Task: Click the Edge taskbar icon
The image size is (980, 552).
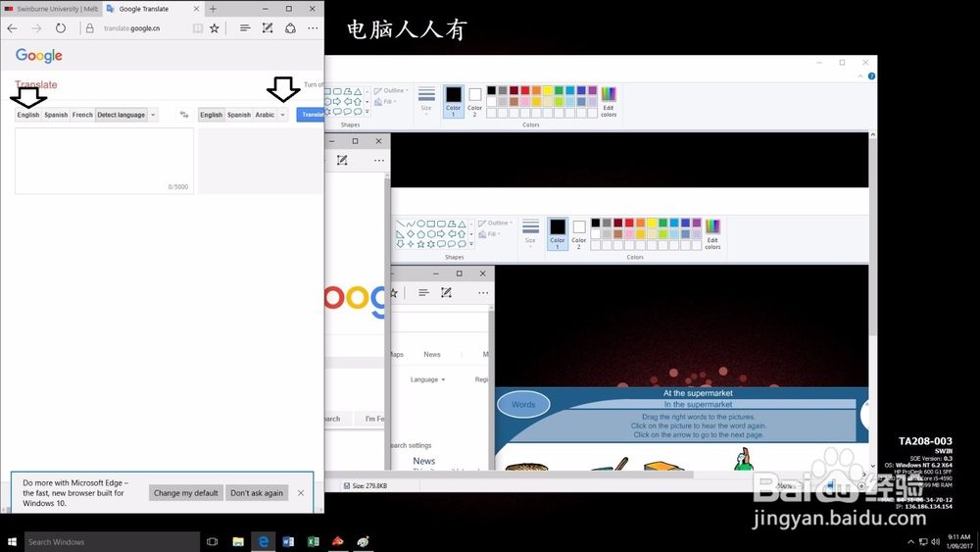Action: click(x=263, y=541)
